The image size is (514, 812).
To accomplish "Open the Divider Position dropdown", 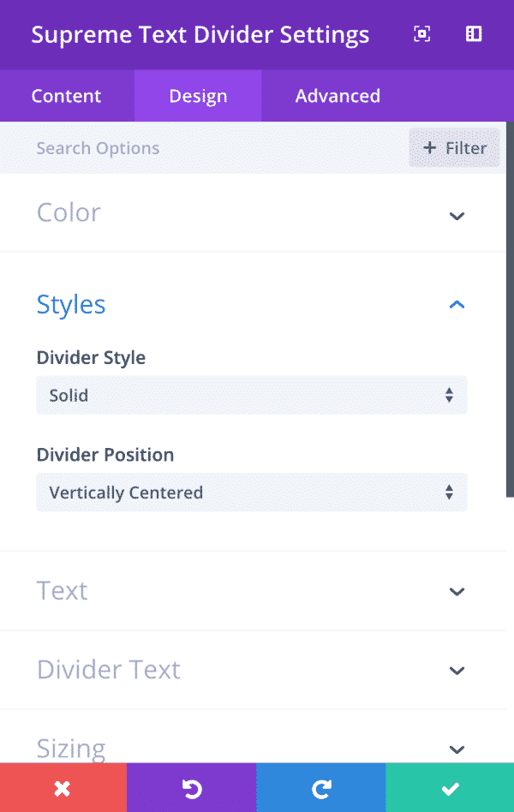I will coord(252,493).
